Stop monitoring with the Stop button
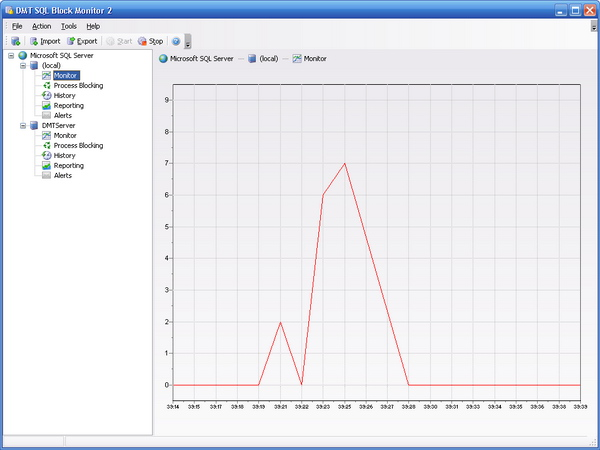Viewport: 600px width, 450px height. (x=150, y=41)
